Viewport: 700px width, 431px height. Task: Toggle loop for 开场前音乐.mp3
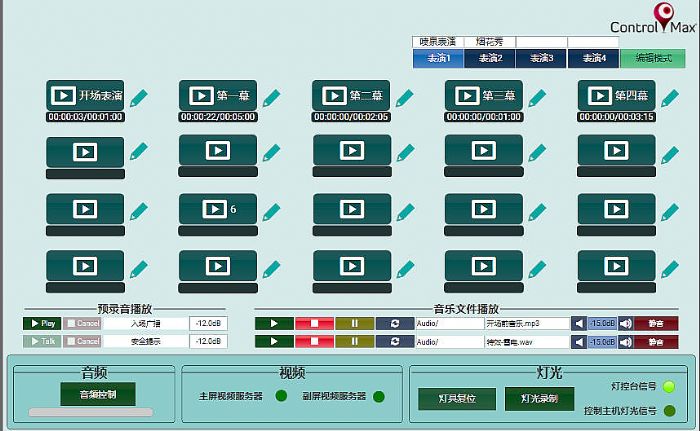[x=395, y=323]
